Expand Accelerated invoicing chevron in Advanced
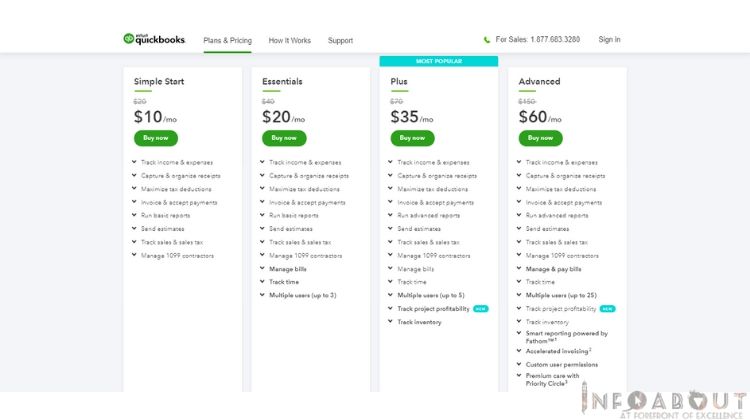 click(519, 351)
